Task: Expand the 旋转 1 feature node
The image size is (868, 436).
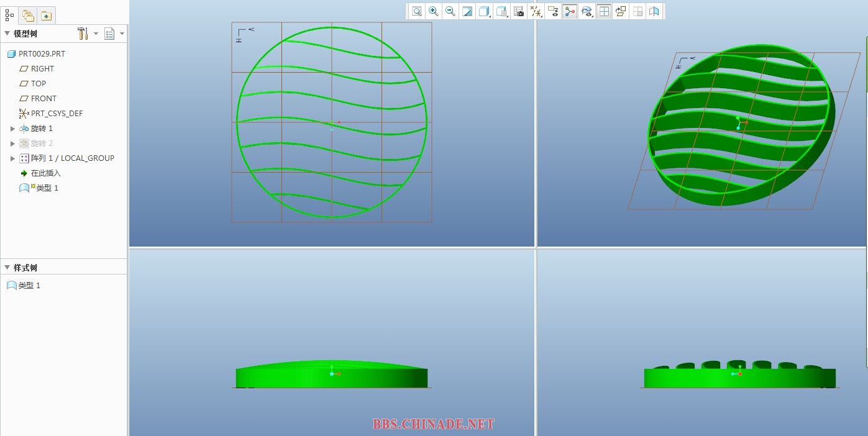Action: pos(12,129)
